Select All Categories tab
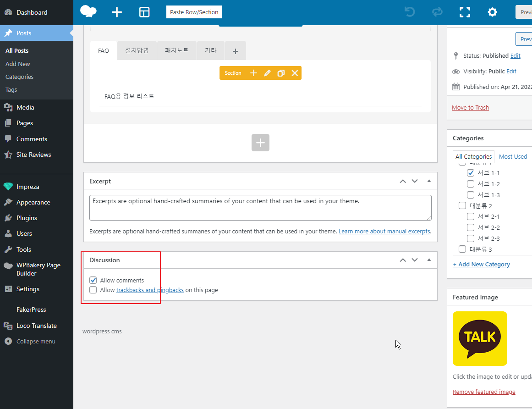 pyautogui.click(x=473, y=156)
